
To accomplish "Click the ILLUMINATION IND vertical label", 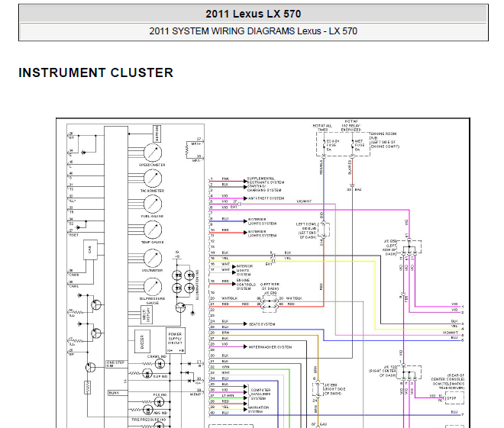I will [x=197, y=285].
